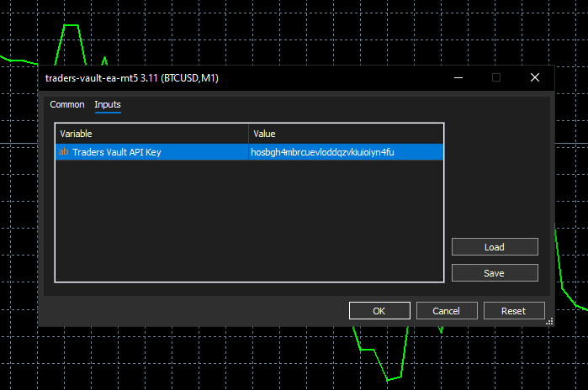Screen dimensions: 588x390
Task: Click the API key value field
Action: (x=346, y=152)
